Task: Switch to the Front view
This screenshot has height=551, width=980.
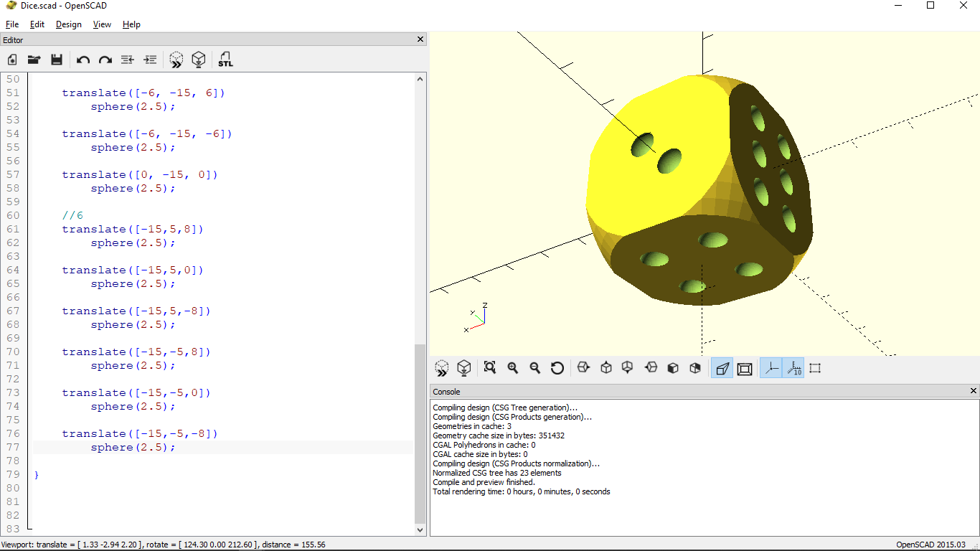Action: click(673, 368)
